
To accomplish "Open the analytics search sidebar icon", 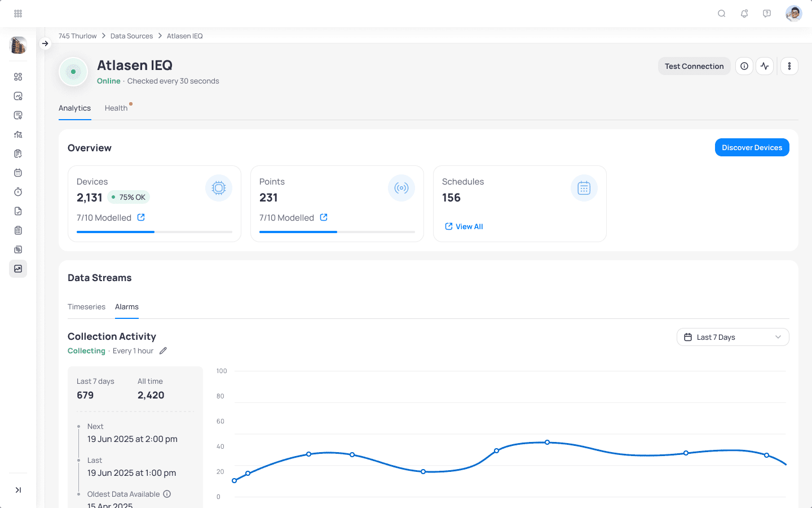I will 18,134.
